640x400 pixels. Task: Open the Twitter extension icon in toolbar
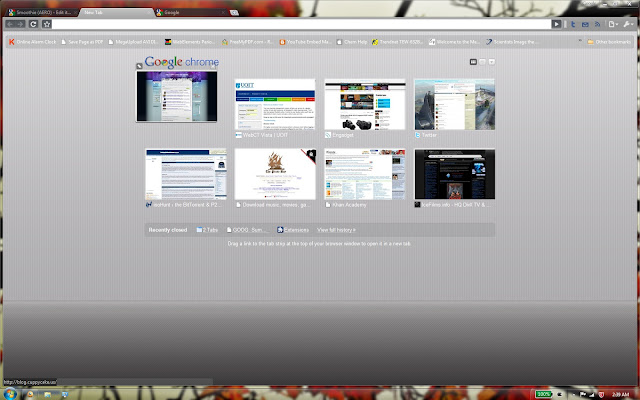(573, 24)
